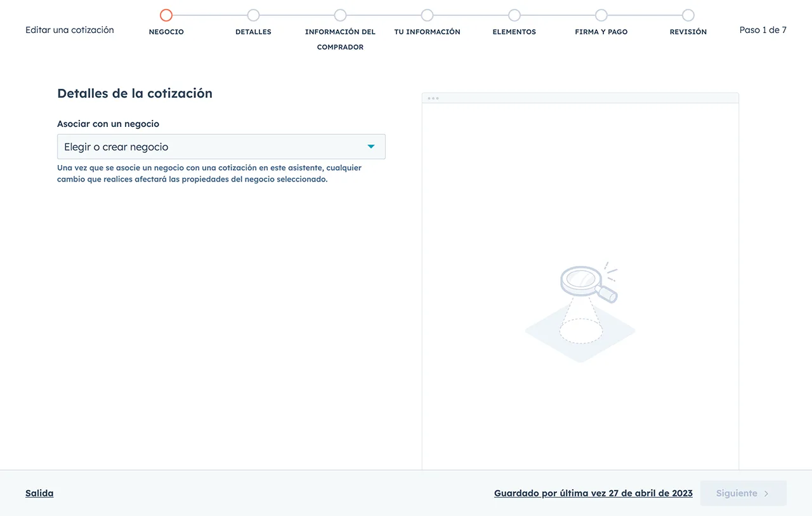Viewport: 812px width, 516px height.
Task: Click 'Asociar con un negocio' label
Action: (108, 124)
